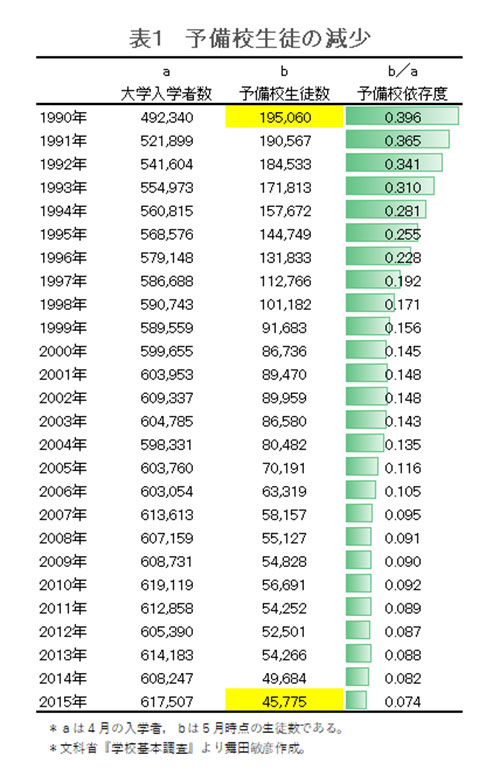
Task: Select the 101,182 cell for 1998
Action: click(x=285, y=304)
